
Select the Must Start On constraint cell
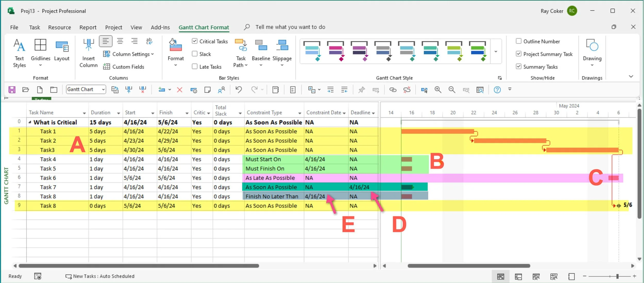274,159
